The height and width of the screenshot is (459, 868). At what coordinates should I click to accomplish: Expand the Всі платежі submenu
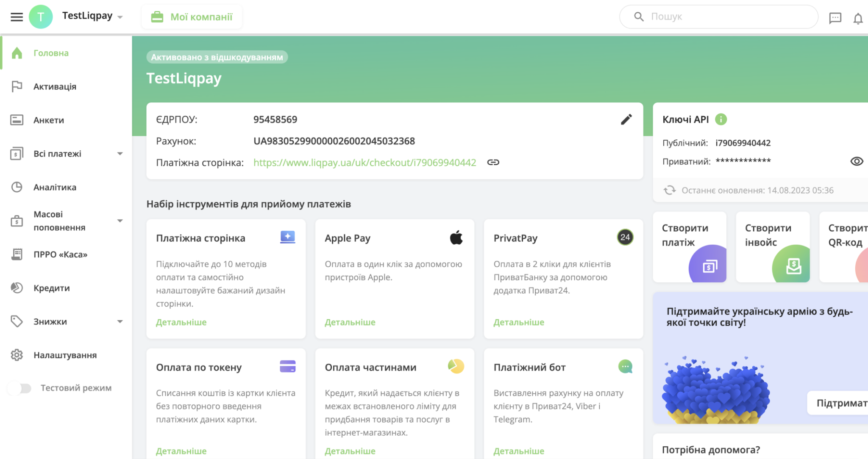click(x=120, y=154)
